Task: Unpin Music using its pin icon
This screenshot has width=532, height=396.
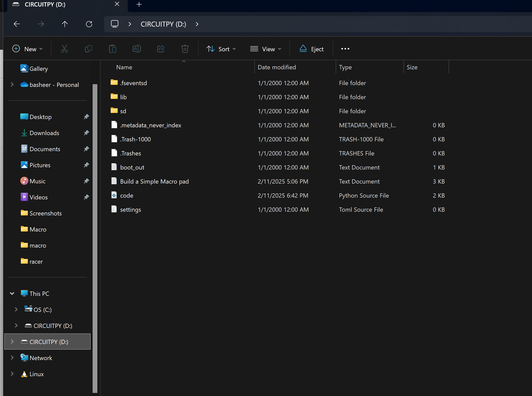Action: [x=86, y=181]
